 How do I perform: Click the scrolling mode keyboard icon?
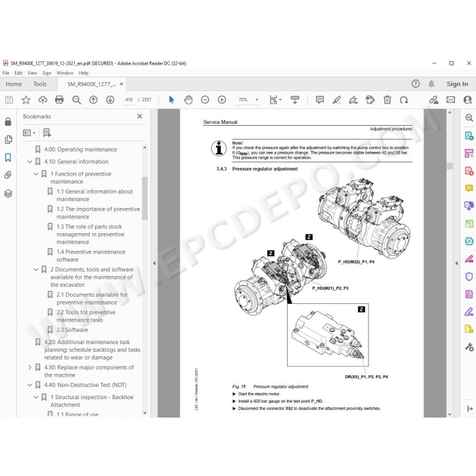coord(294,100)
